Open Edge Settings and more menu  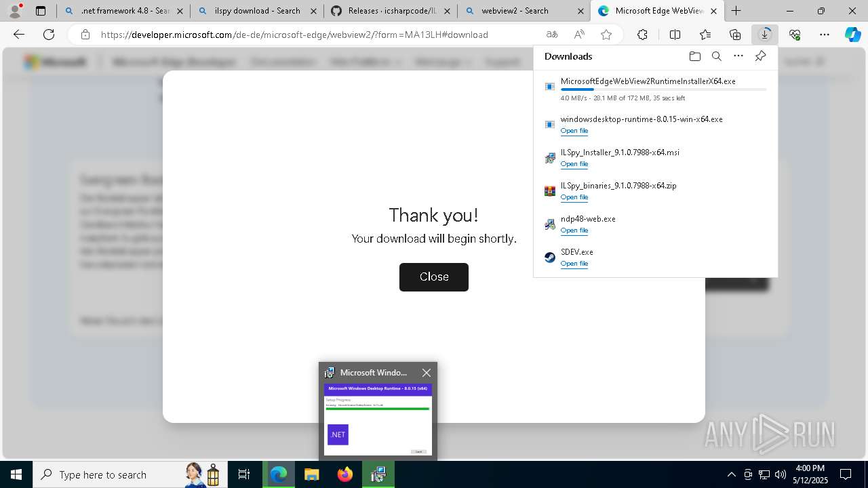pos(825,35)
